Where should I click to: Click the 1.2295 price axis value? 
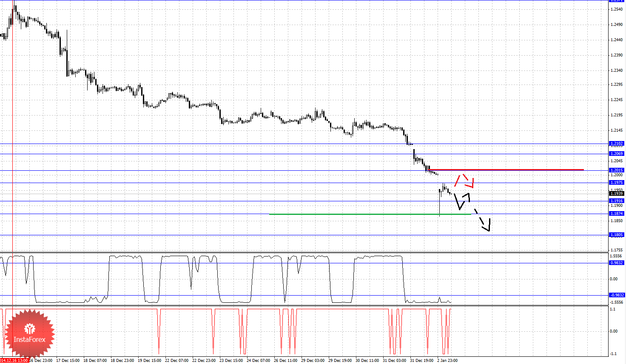point(617,85)
